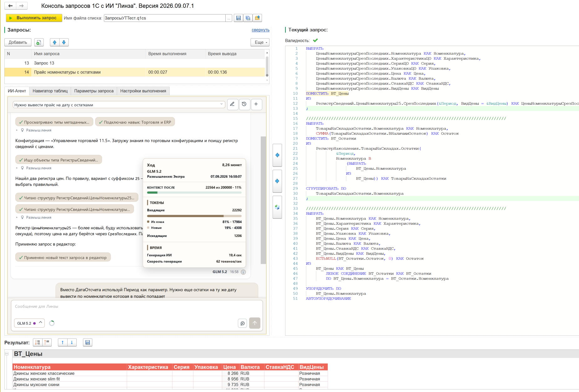
Task: Open the chat selector dropdown 'Нужно вывести прайс'
Action: point(119,105)
